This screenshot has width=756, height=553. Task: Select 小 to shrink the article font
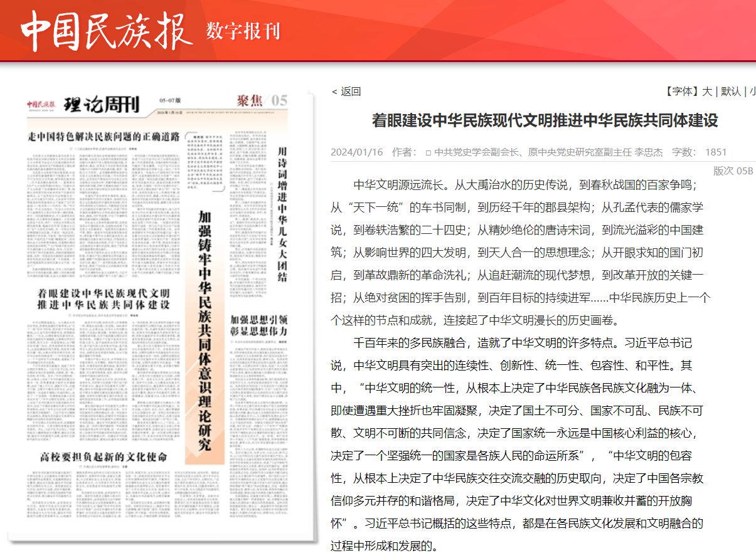pos(752,91)
